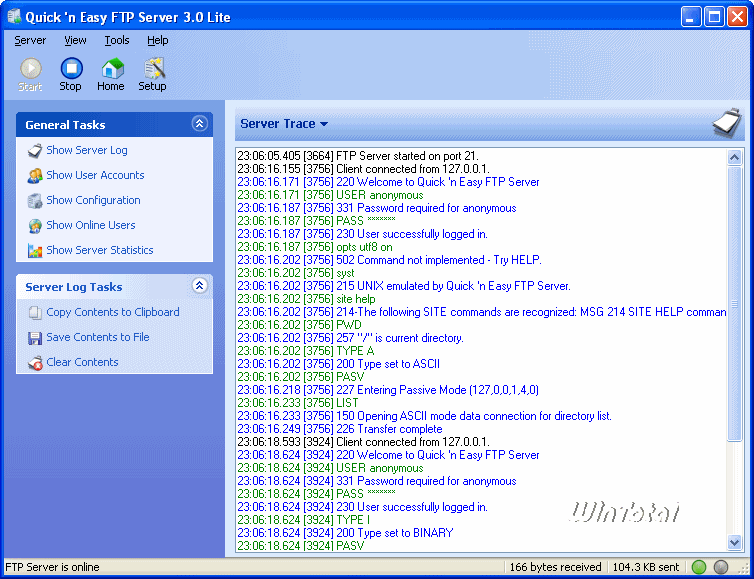Collapse the General Tasks panel

(x=200, y=124)
